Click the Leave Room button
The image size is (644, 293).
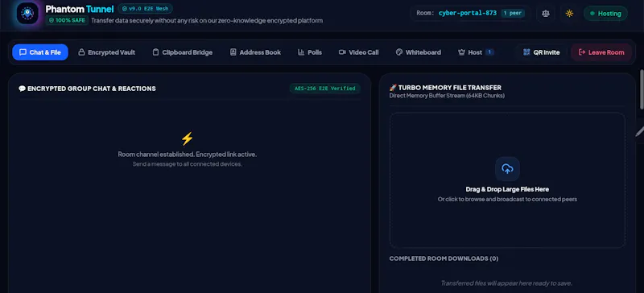coord(601,52)
